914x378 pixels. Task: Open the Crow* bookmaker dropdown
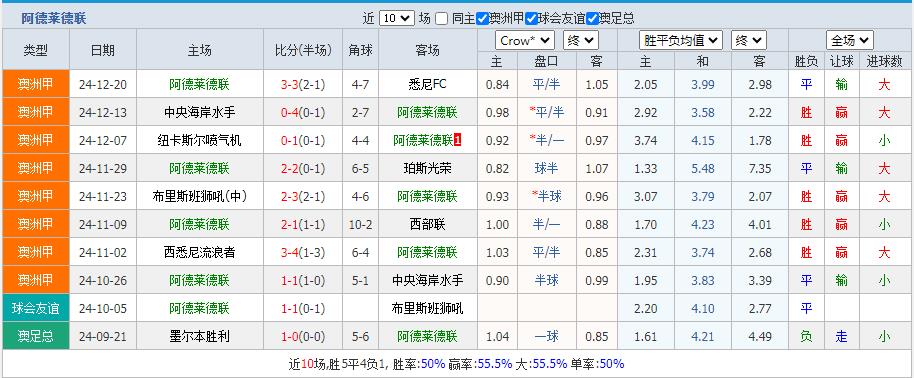tap(525, 40)
